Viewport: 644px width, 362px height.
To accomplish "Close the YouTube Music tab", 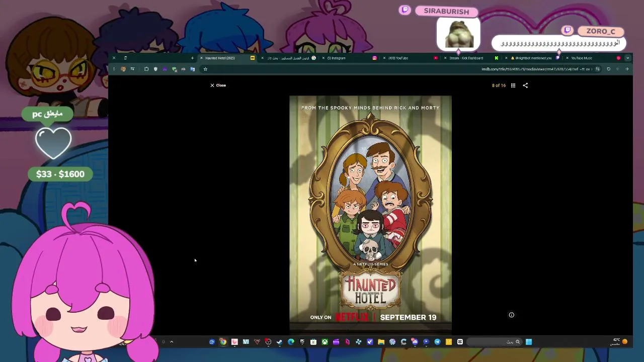I will click(x=567, y=58).
